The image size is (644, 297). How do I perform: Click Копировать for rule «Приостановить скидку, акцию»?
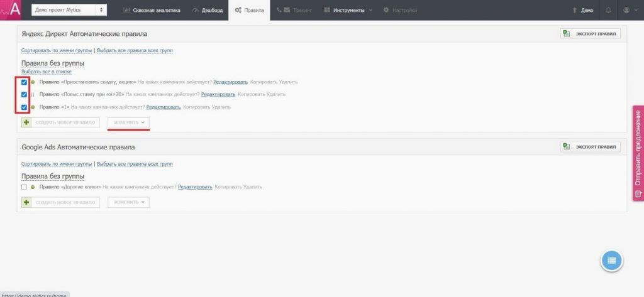(x=264, y=82)
